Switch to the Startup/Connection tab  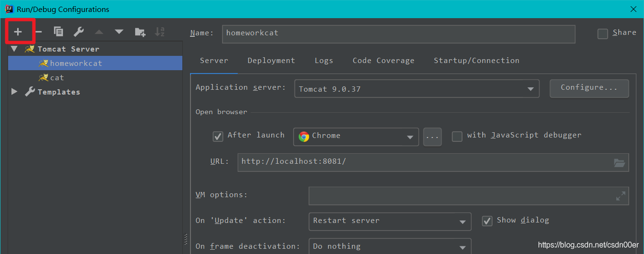(476, 61)
